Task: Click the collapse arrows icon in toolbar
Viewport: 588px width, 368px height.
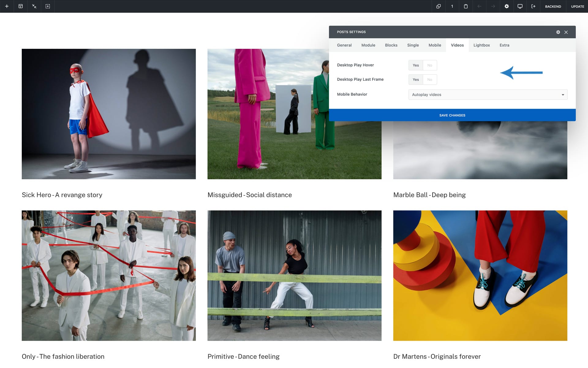Action: (34, 6)
